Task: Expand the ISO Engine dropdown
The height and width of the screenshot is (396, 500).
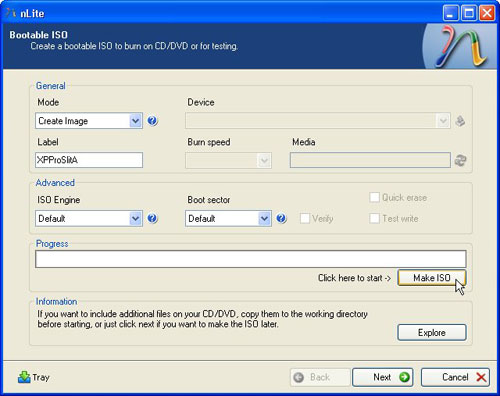Action: click(x=89, y=218)
